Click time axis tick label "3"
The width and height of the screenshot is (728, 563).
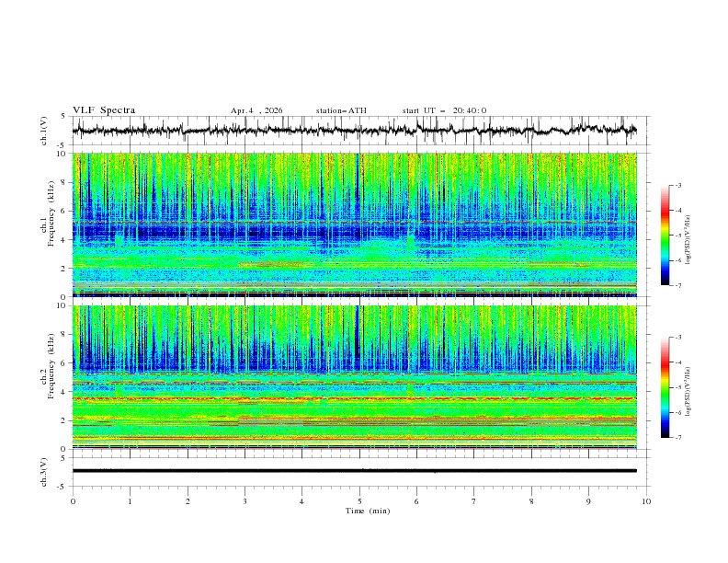point(245,501)
